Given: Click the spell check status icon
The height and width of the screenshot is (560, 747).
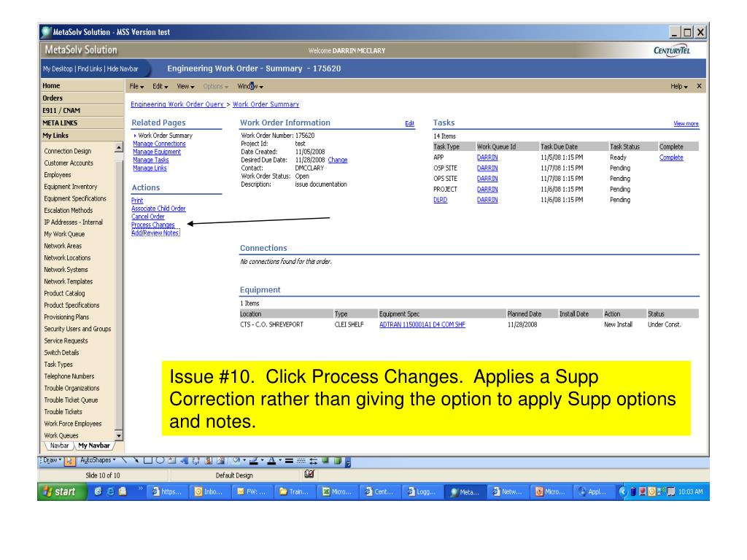Looking at the screenshot, I should coord(309,474).
